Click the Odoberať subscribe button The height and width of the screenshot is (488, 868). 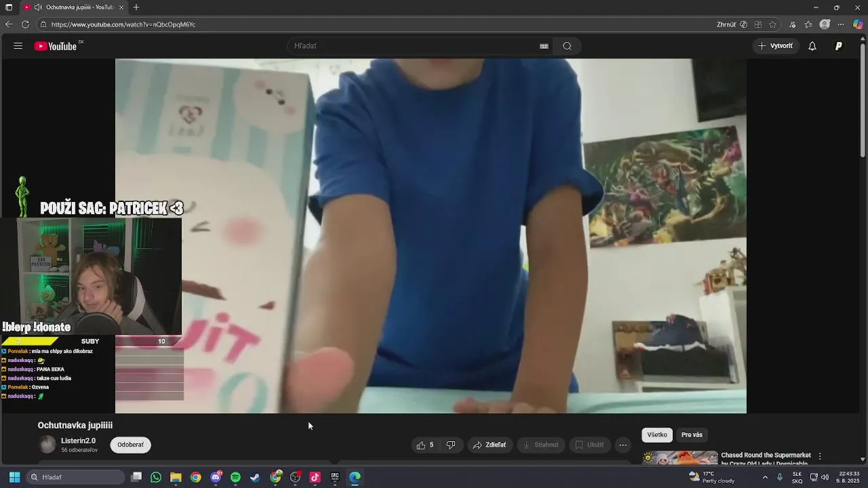[130, 445]
